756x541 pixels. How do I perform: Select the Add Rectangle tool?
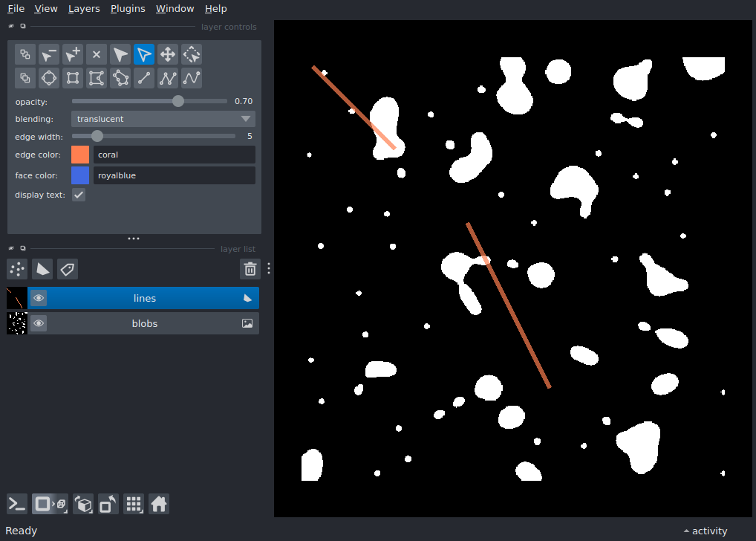point(72,78)
